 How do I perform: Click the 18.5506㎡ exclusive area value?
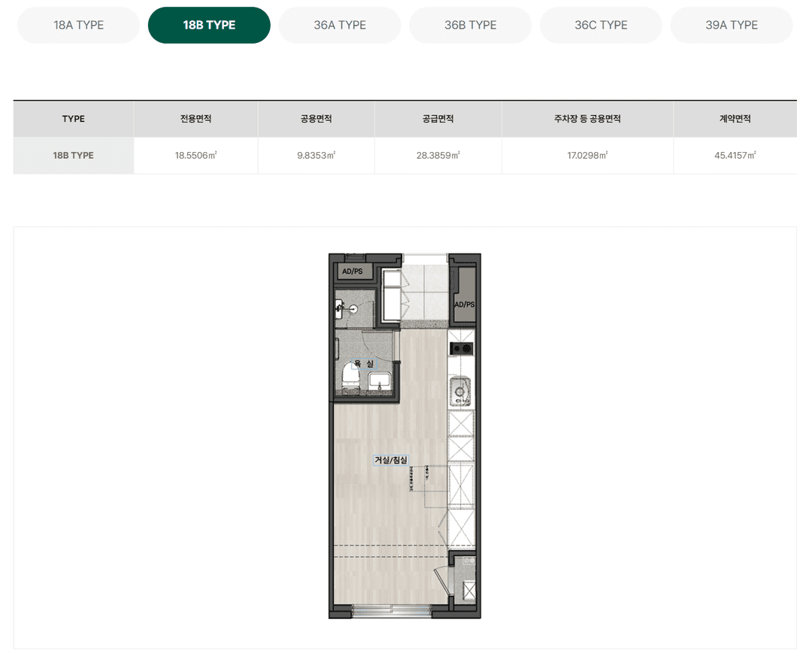pyautogui.click(x=195, y=156)
